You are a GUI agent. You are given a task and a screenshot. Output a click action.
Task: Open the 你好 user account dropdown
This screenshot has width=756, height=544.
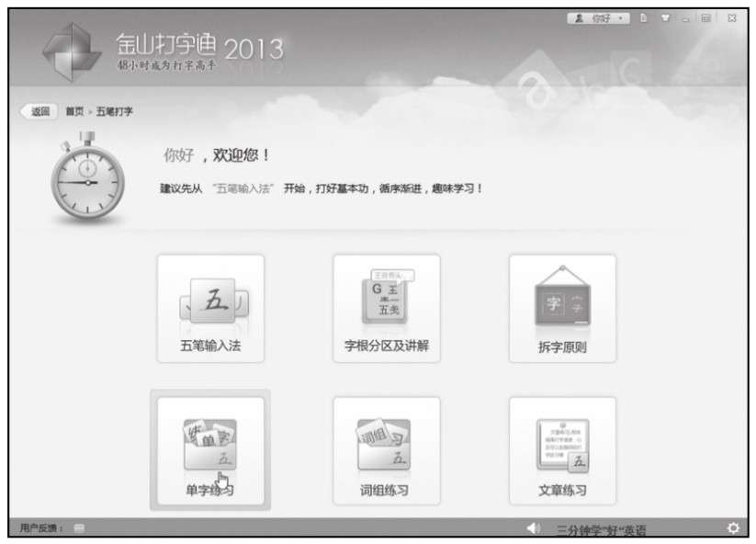coord(598,18)
